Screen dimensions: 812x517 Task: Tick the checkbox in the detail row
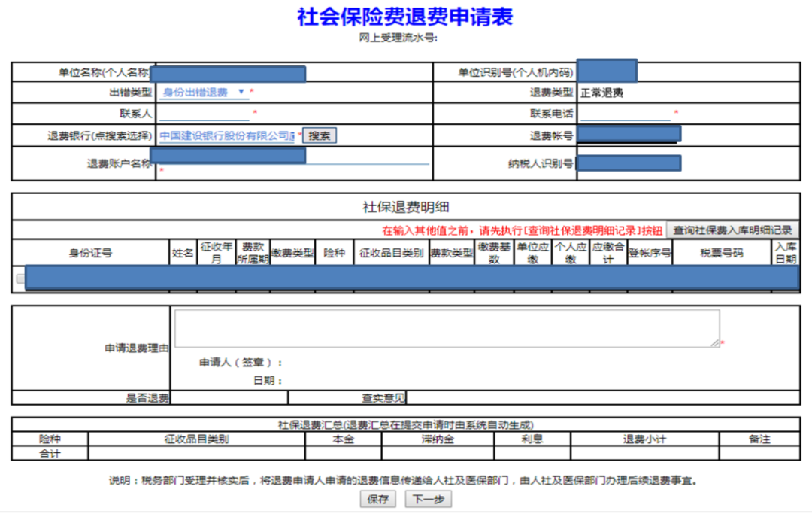coord(20,278)
